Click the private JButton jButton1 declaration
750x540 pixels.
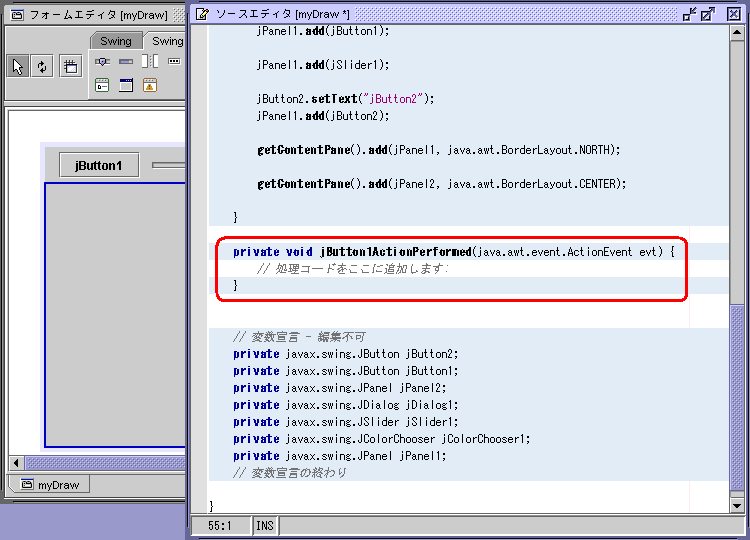[345, 371]
